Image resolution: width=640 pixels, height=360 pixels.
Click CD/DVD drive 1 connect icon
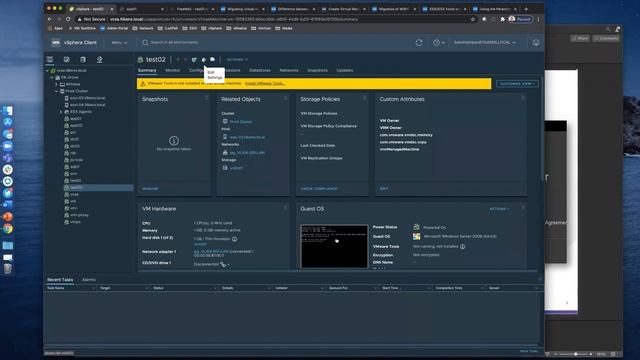224,264
